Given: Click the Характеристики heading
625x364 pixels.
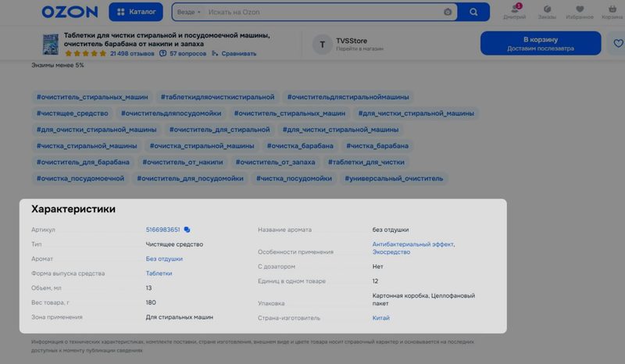Looking at the screenshot, I should click(73, 209).
